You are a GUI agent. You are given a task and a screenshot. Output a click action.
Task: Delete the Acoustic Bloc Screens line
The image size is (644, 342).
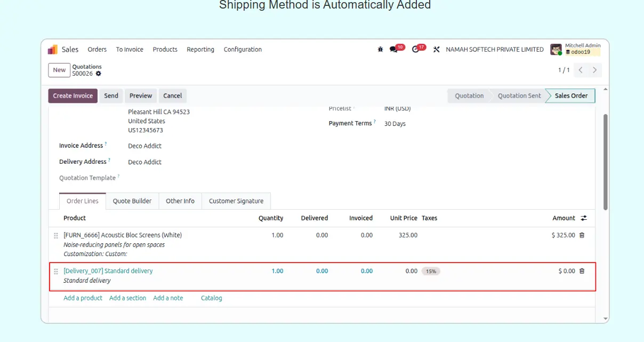pyautogui.click(x=582, y=235)
